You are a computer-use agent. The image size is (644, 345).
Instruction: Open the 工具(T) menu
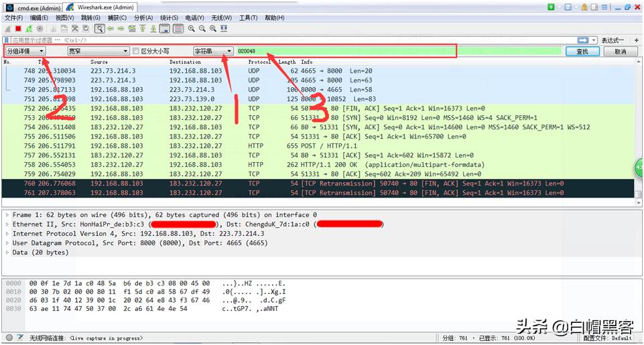tap(248, 18)
